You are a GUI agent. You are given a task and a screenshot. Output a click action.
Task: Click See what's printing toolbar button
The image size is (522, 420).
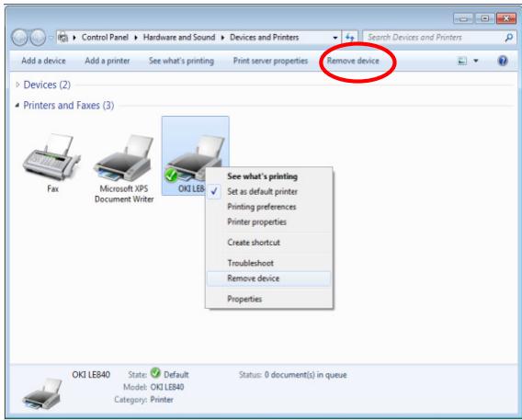(181, 61)
